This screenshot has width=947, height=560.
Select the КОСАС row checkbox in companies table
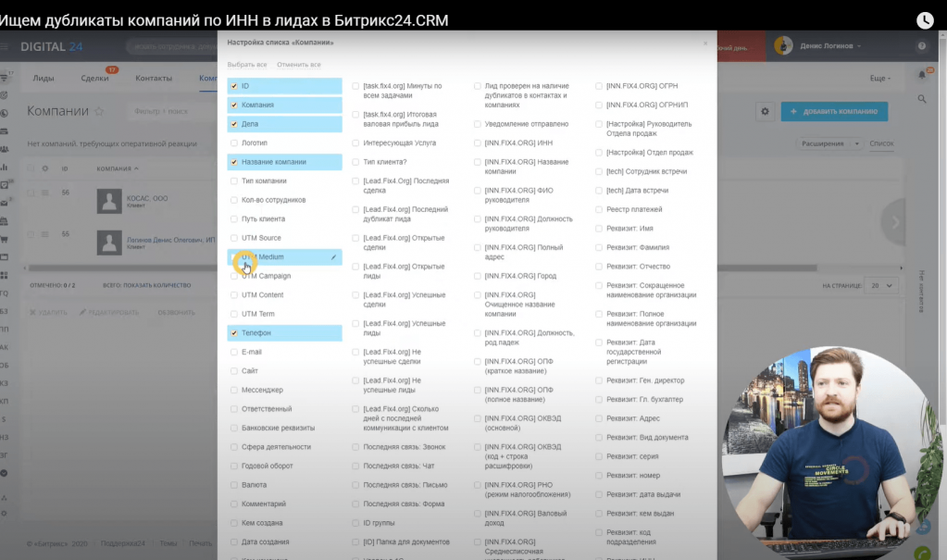[x=31, y=193]
